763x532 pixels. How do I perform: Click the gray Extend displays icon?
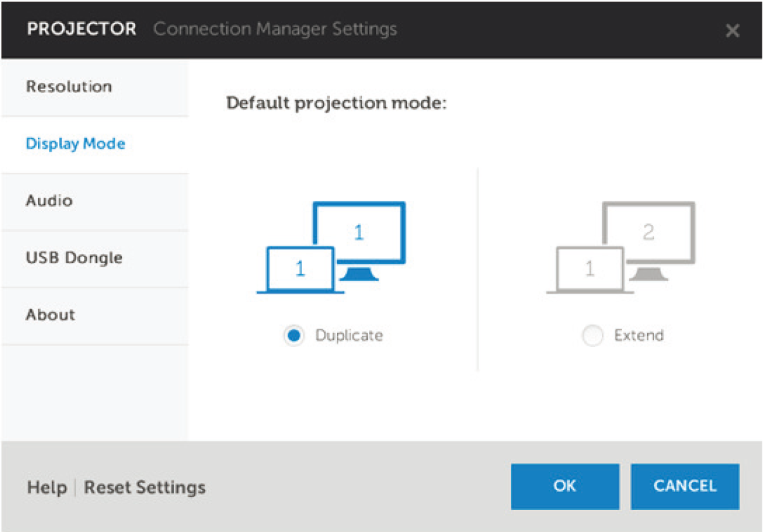(621, 248)
